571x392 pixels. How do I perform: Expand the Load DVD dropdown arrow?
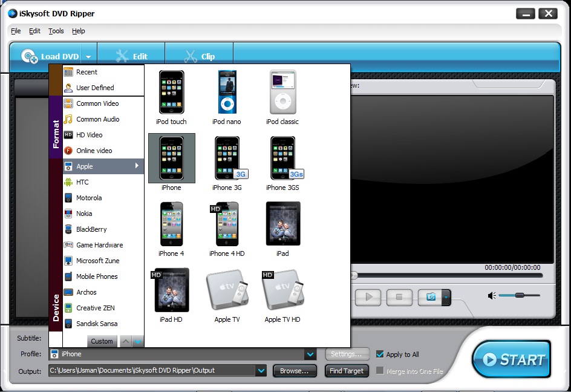88,57
